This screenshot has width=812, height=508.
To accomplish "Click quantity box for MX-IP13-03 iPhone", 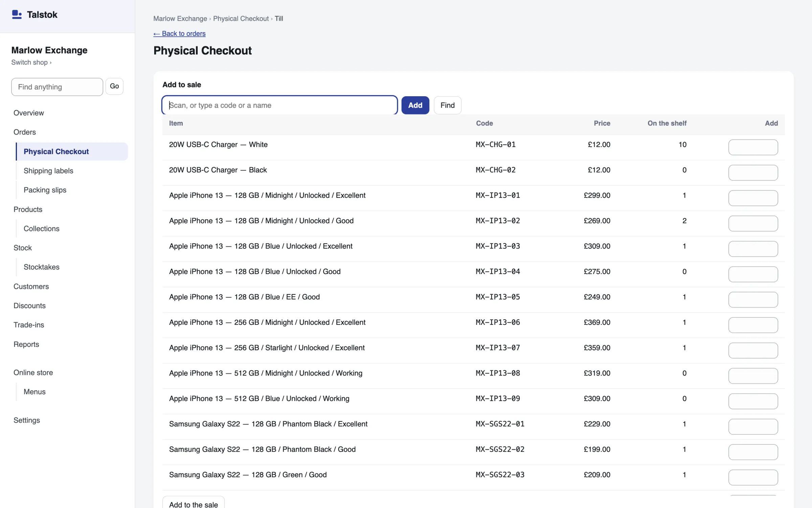I will tap(753, 249).
